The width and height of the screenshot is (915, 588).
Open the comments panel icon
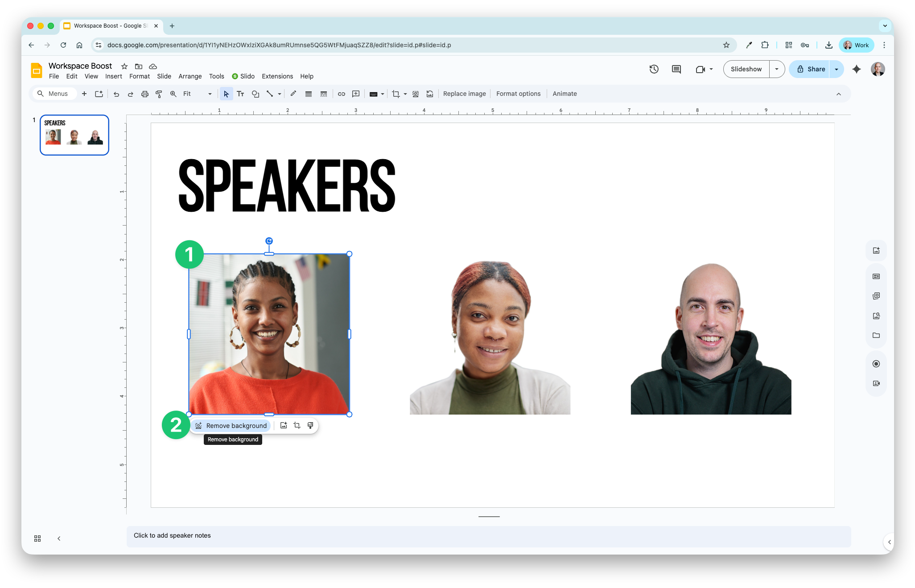[x=676, y=69]
